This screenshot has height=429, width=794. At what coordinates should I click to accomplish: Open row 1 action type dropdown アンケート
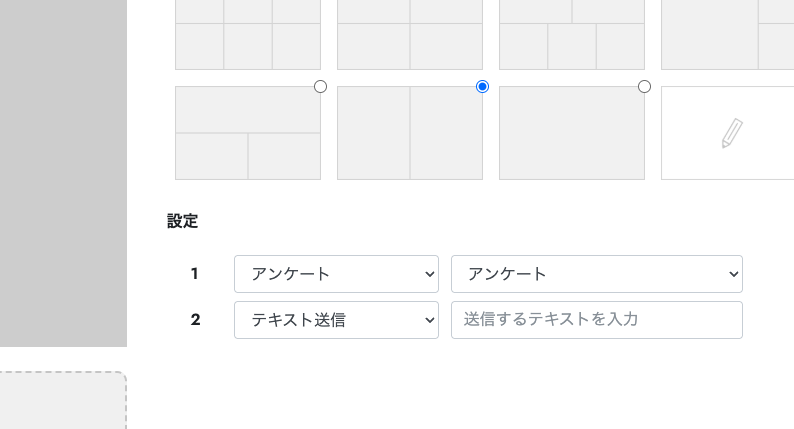[x=336, y=274]
